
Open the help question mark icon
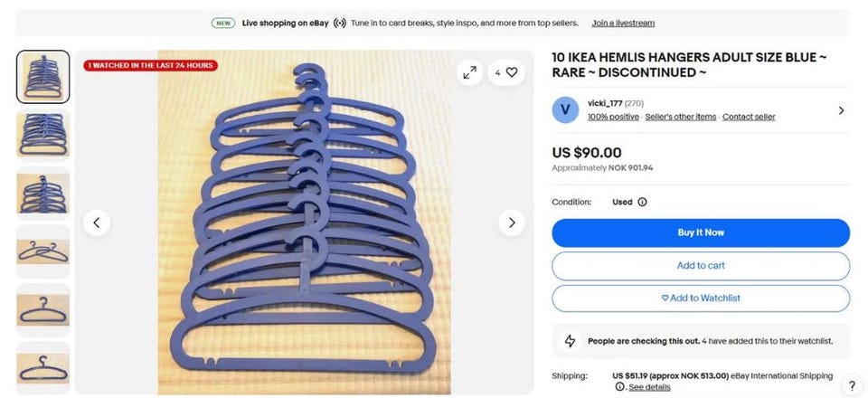pos(852,386)
